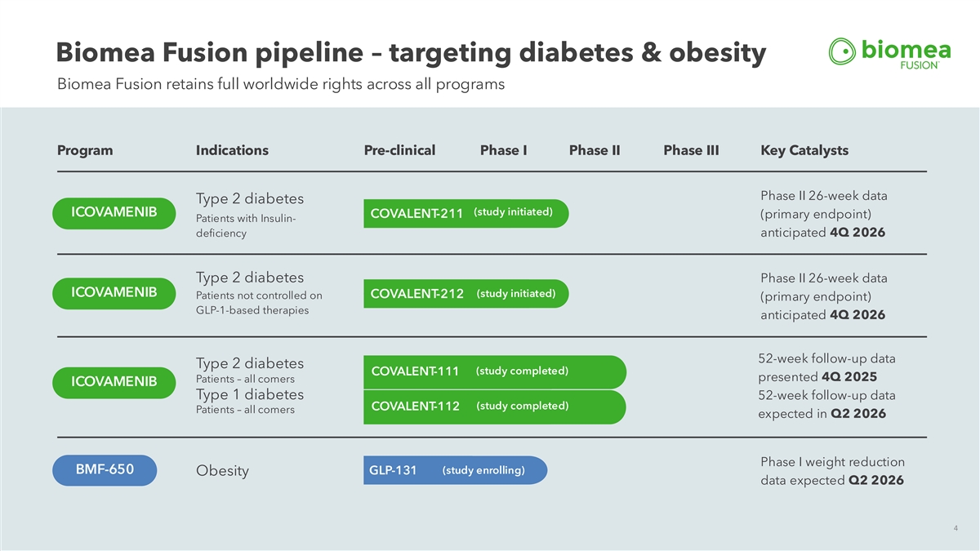980x551 pixels.
Task: Click the Program column header
Action: (85, 150)
